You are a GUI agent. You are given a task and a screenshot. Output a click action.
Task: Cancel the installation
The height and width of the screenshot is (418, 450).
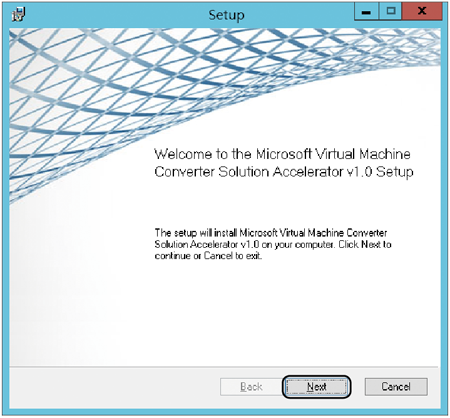[396, 387]
